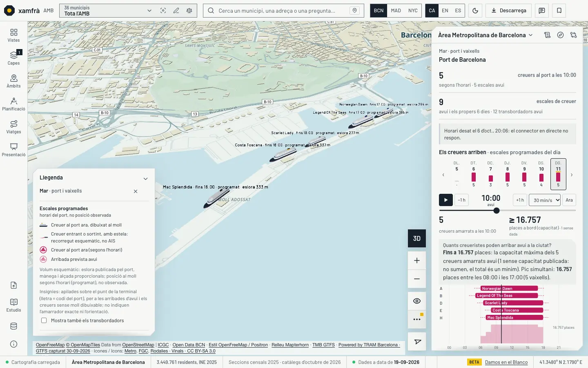
Task: Open the Àmbits sidebar section
Action: pos(13,81)
